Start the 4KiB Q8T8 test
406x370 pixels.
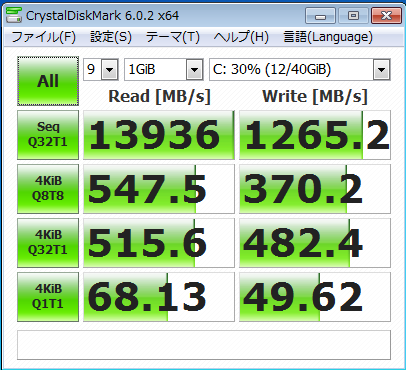[x=48, y=189]
